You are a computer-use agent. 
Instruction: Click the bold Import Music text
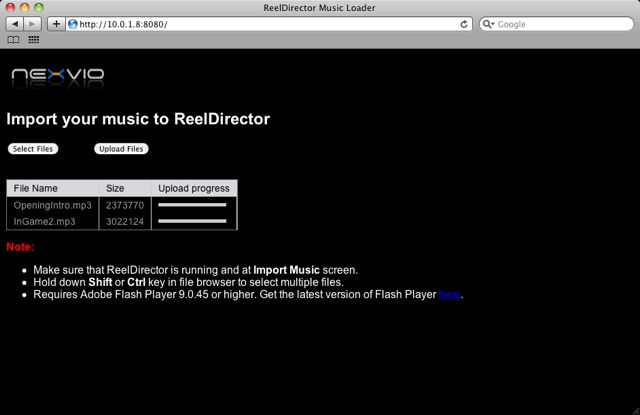tap(287, 270)
